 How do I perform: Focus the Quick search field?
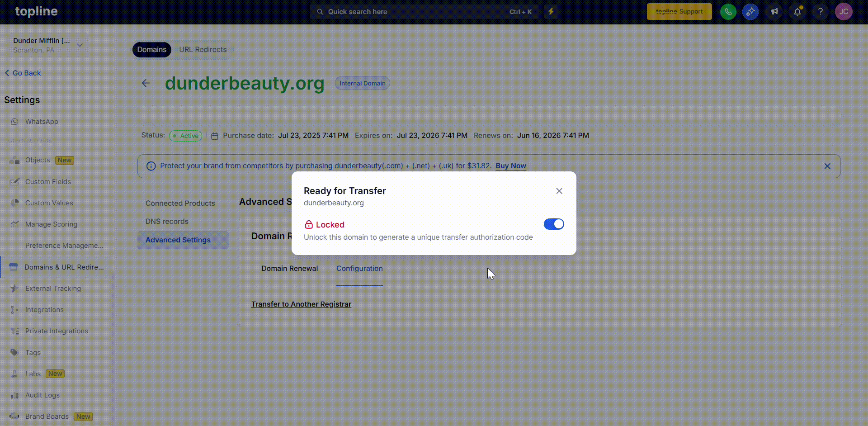click(424, 12)
